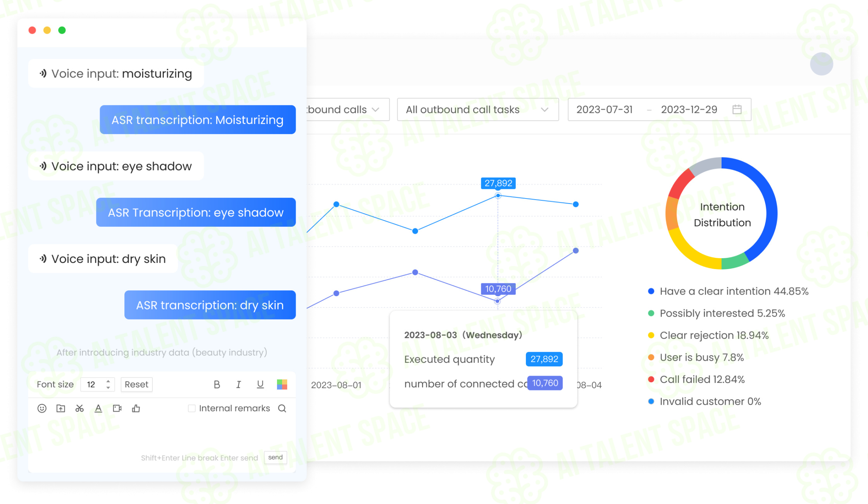Click the scissors screenshot icon
This screenshot has width=868, height=504.
coord(79,408)
